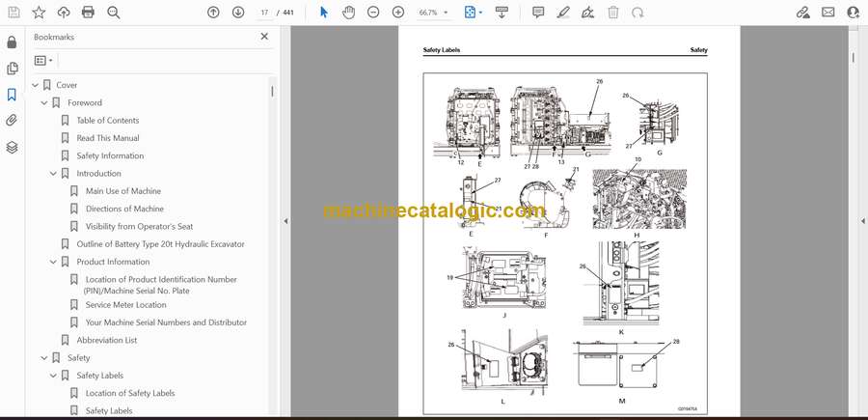The width and height of the screenshot is (868, 420).
Task: Open the Page Thumbnails side panel
Action: [x=13, y=69]
